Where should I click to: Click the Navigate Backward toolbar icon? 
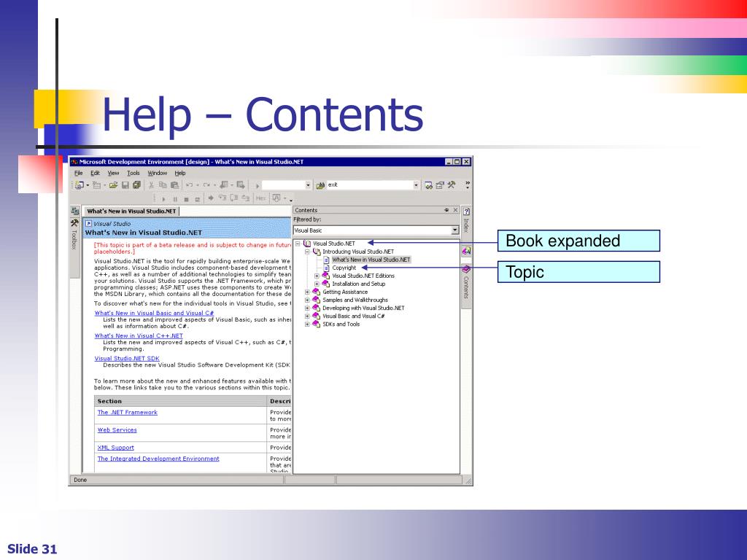tap(223, 184)
